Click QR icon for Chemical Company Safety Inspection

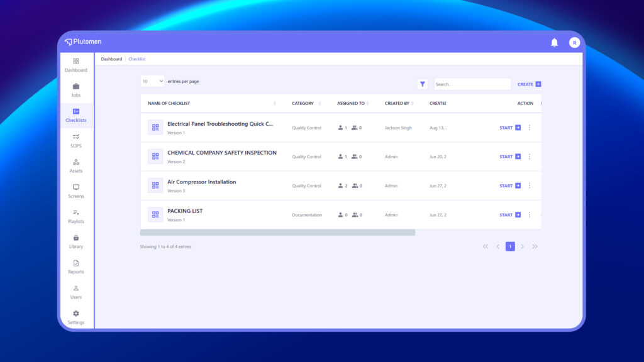coord(155,156)
